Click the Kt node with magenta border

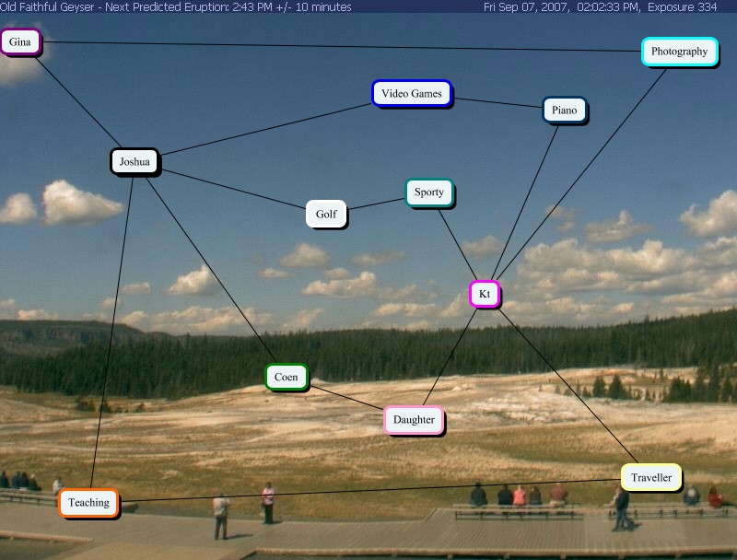pos(484,295)
